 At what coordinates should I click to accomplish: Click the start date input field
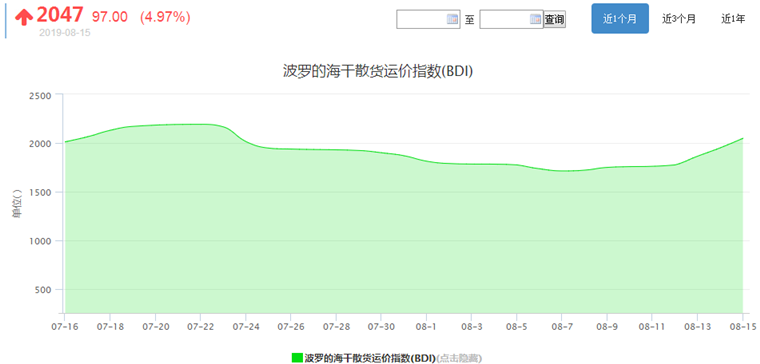428,19
